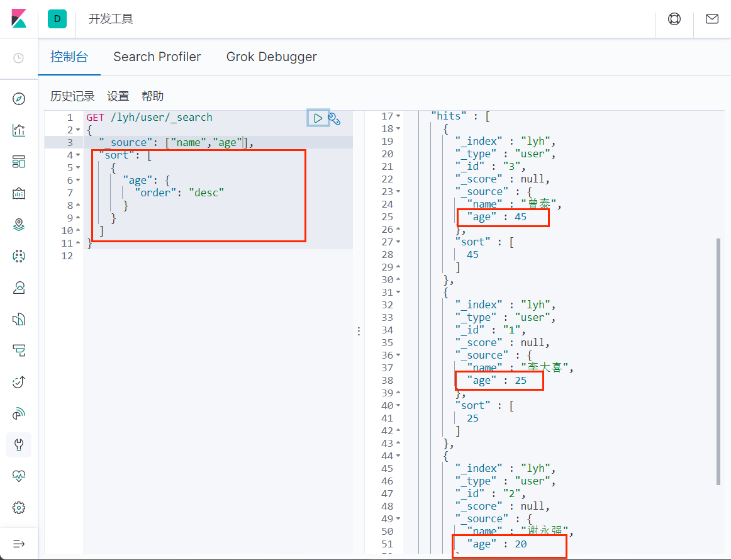This screenshot has width=731, height=560.
Task: Click the fold-end arrow at editor line 11
Action: click(78, 243)
